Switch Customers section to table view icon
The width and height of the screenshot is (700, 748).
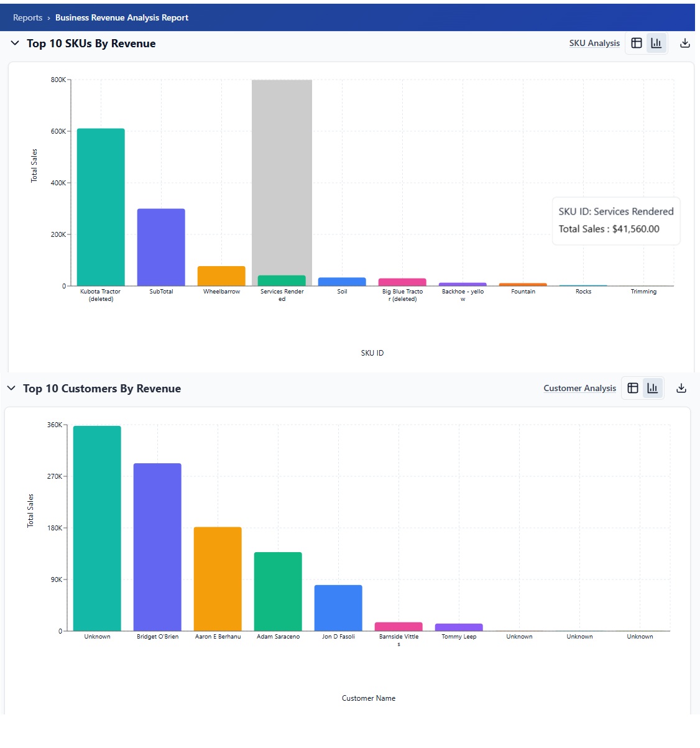tap(633, 388)
